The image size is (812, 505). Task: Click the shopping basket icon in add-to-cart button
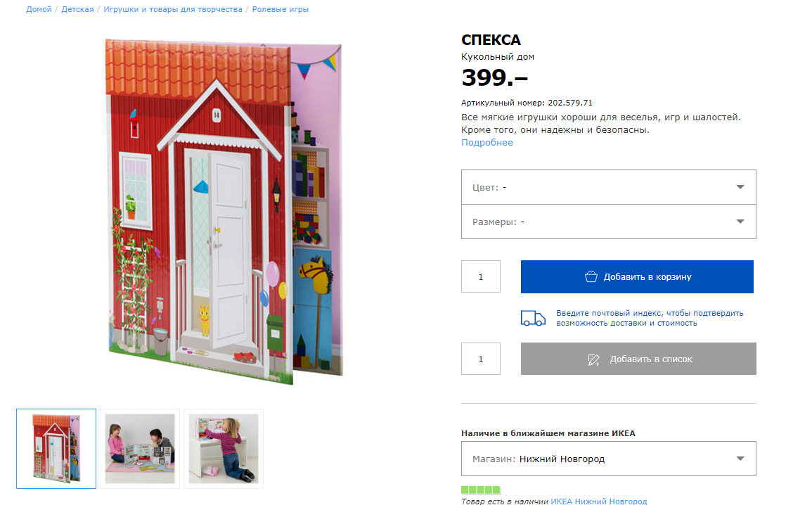click(x=591, y=276)
